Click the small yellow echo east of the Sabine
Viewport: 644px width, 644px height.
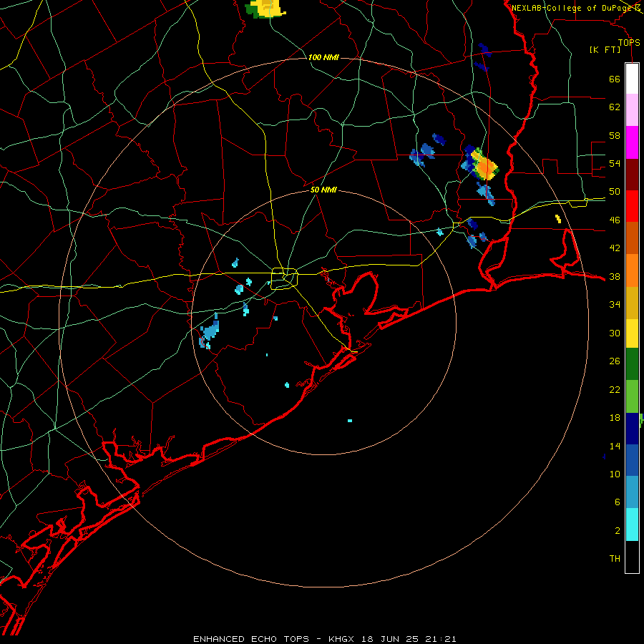pos(558,219)
